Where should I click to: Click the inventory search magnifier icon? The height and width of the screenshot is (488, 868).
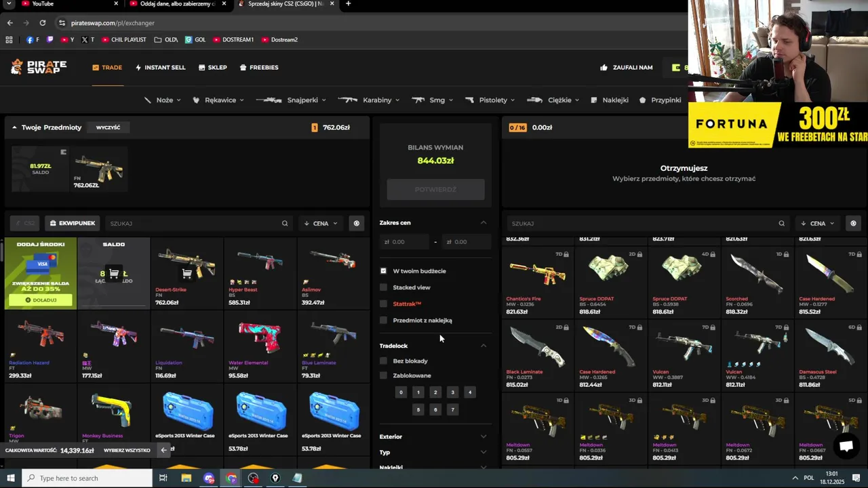[285, 223]
